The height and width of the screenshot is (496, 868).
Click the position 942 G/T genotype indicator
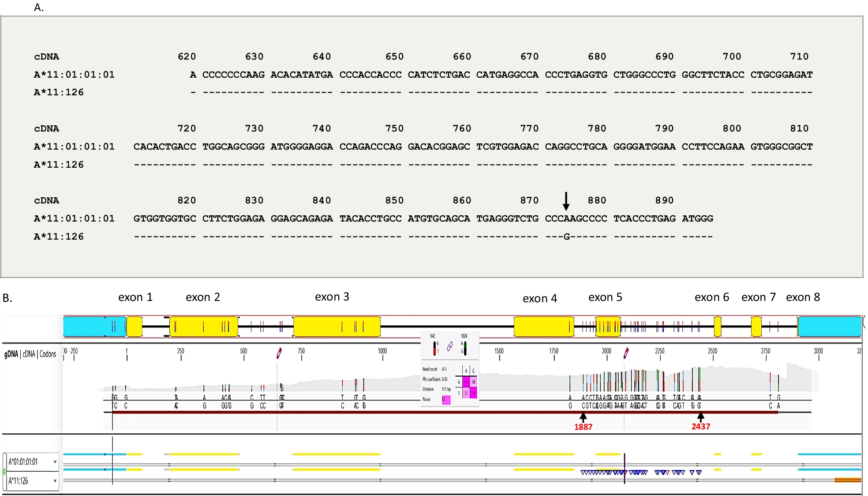435,348
